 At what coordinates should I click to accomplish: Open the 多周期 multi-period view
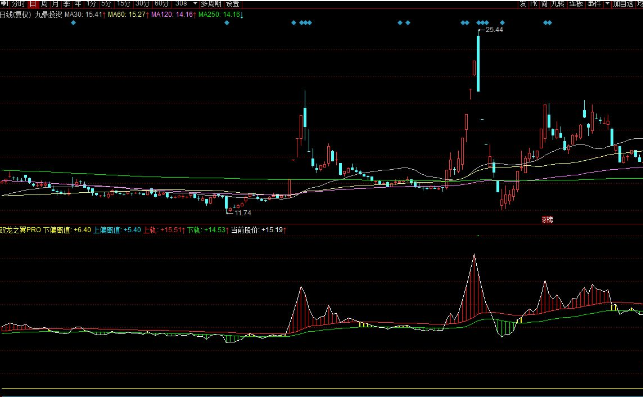[211, 4]
